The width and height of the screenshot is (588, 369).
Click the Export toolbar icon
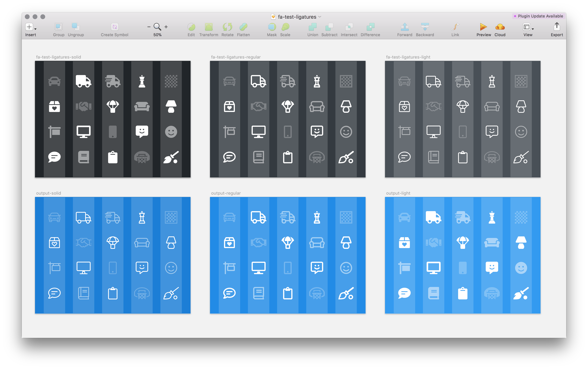click(556, 26)
